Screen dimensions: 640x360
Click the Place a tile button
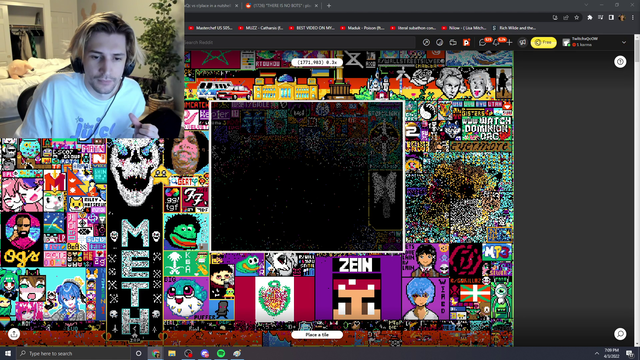point(317,334)
